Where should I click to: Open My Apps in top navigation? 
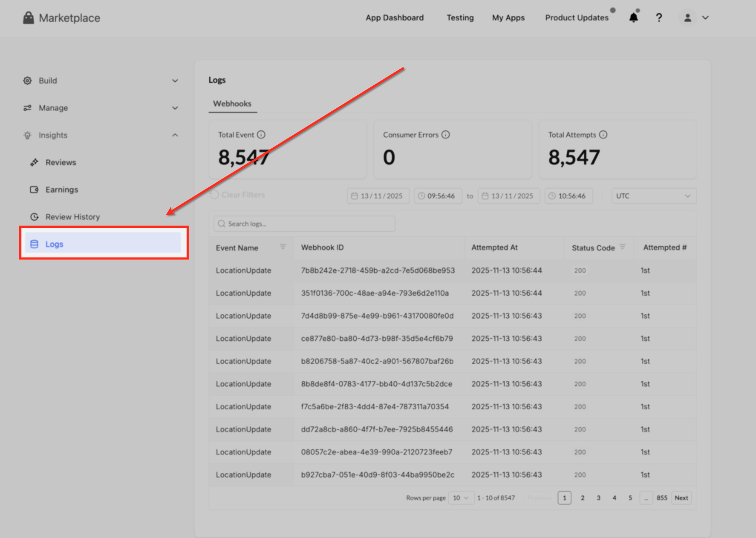click(x=508, y=18)
